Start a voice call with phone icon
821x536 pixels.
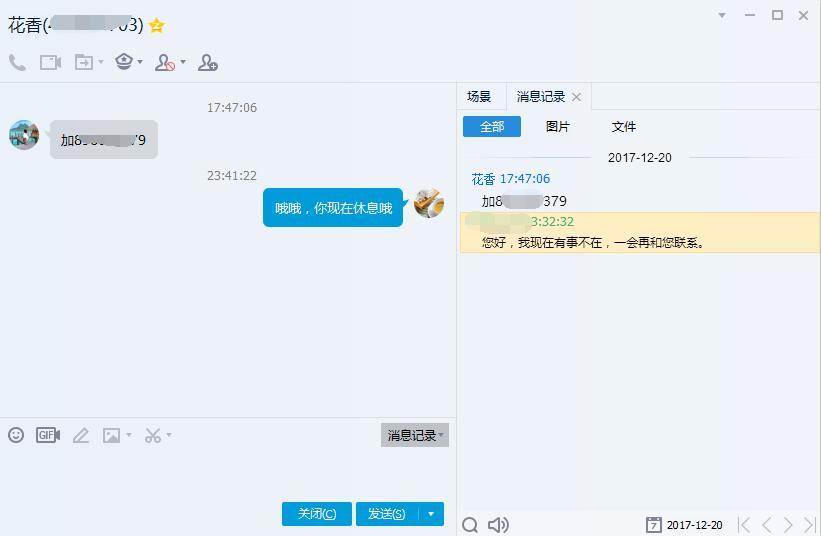17,63
